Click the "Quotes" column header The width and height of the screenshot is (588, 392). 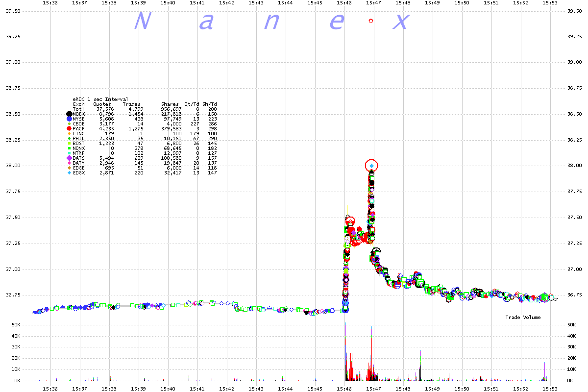(x=102, y=104)
